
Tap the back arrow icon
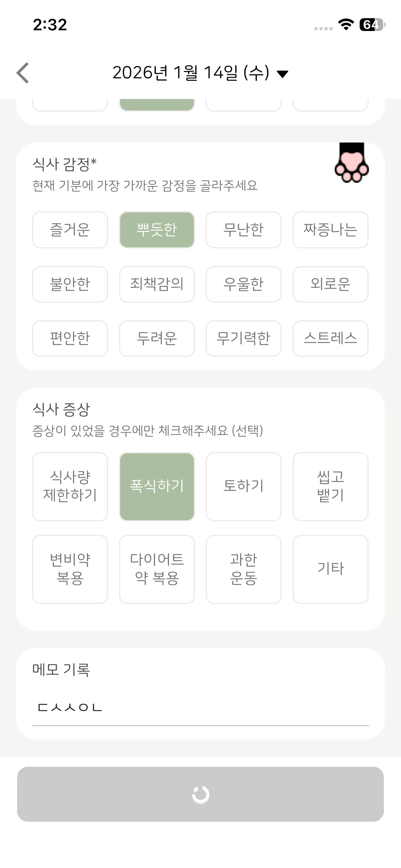tap(23, 73)
